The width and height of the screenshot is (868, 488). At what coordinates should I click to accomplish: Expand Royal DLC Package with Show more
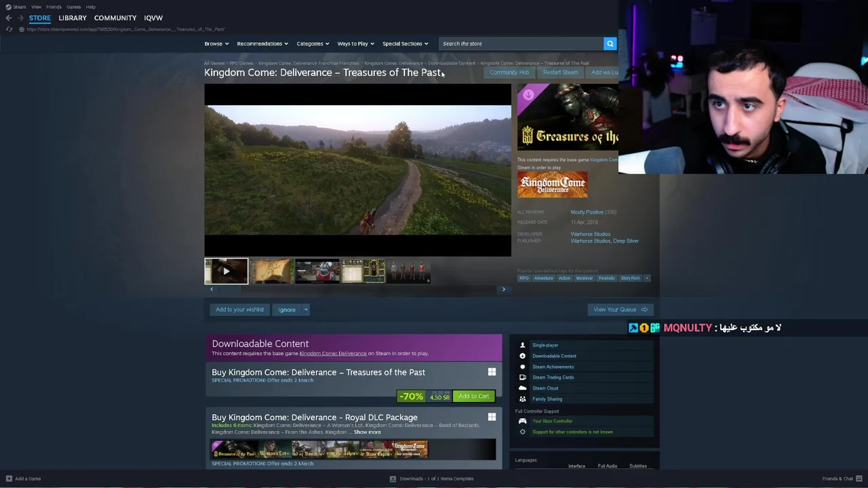tap(367, 432)
